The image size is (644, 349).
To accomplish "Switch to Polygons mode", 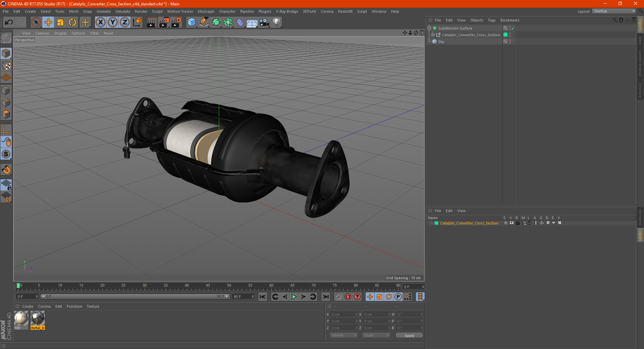I will (x=6, y=115).
